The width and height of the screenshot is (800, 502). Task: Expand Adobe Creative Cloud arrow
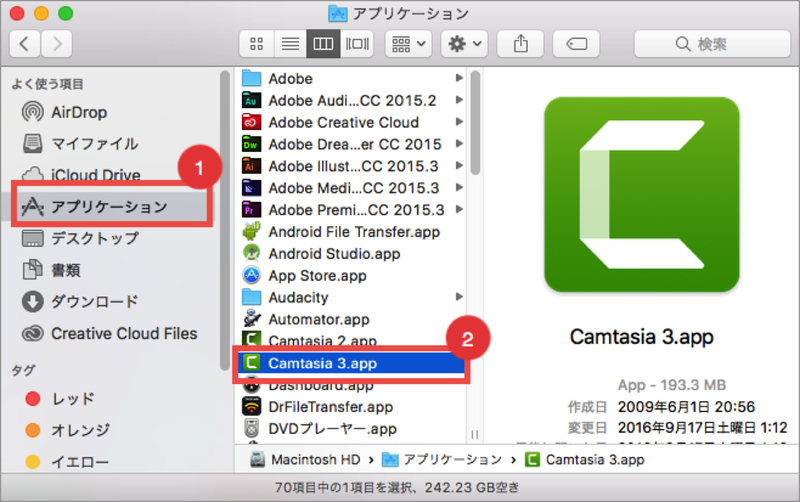tap(459, 122)
